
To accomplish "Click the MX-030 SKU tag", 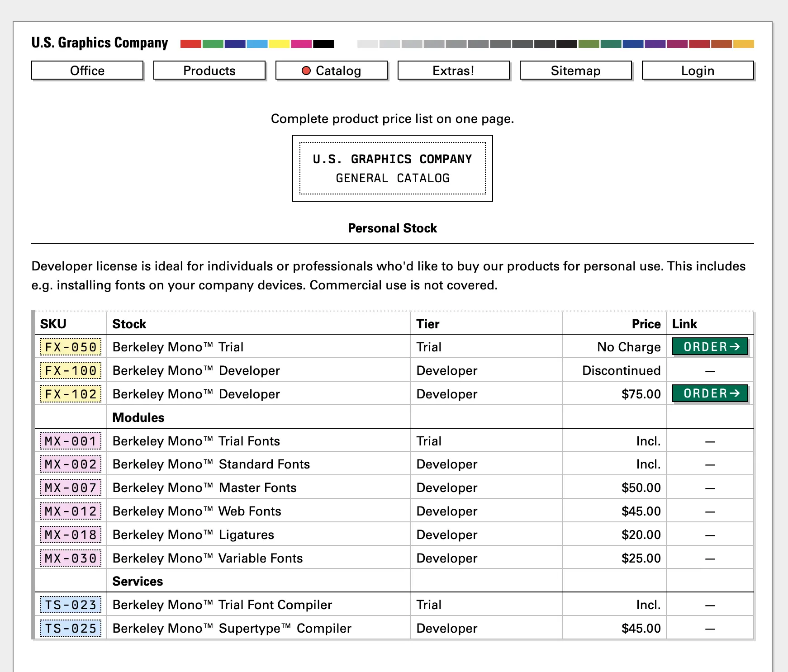I will tap(71, 558).
